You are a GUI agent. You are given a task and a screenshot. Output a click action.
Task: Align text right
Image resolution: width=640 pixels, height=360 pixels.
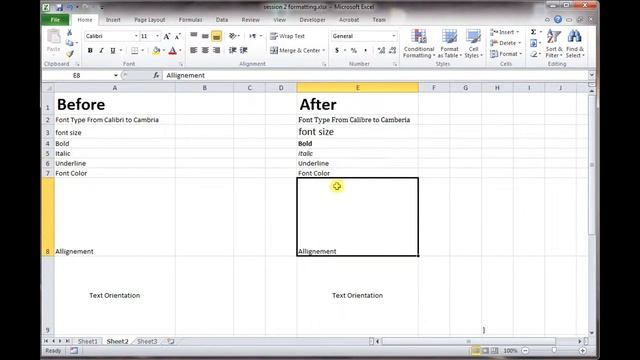pos(217,50)
